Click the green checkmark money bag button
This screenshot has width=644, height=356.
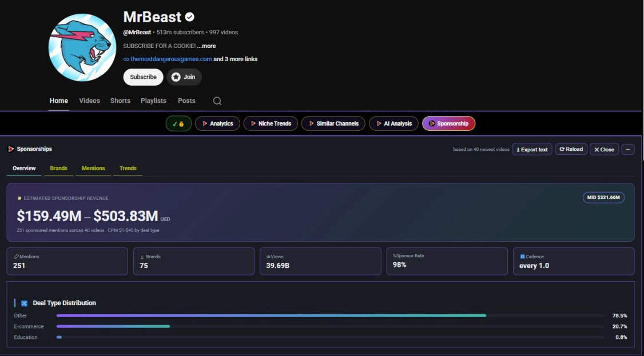(x=178, y=123)
